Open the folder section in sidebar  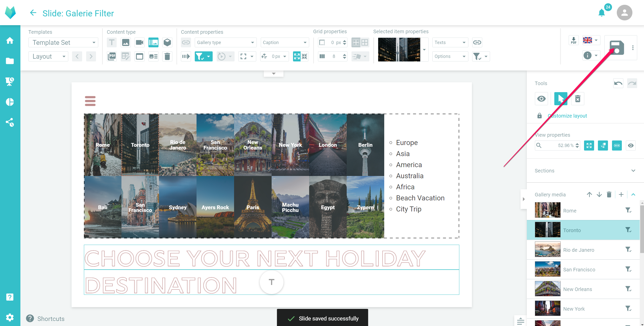[x=10, y=61]
